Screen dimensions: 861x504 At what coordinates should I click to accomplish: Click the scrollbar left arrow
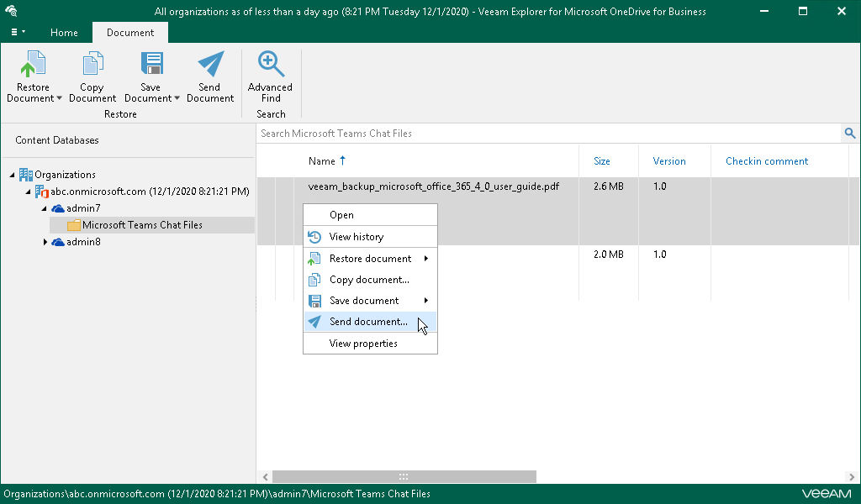265,476
